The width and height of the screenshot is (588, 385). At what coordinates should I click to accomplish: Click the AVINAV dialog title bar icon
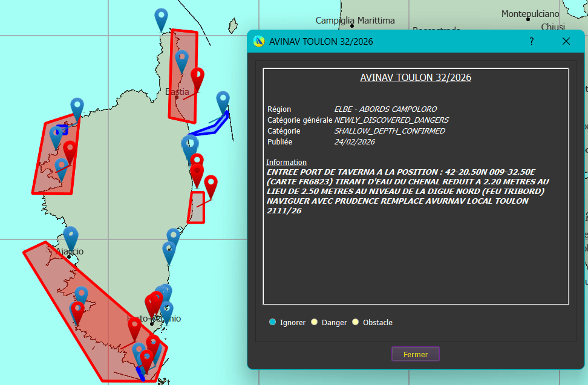(x=259, y=42)
